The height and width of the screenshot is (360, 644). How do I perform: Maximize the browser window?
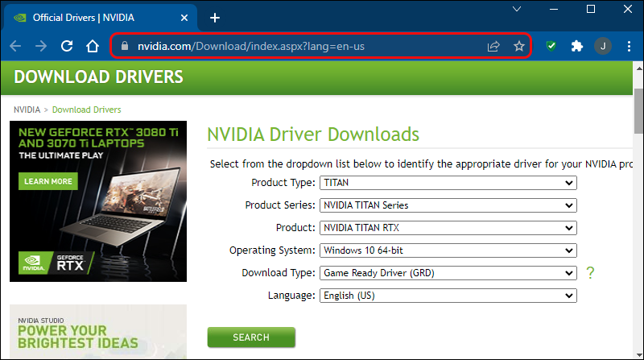[591, 9]
